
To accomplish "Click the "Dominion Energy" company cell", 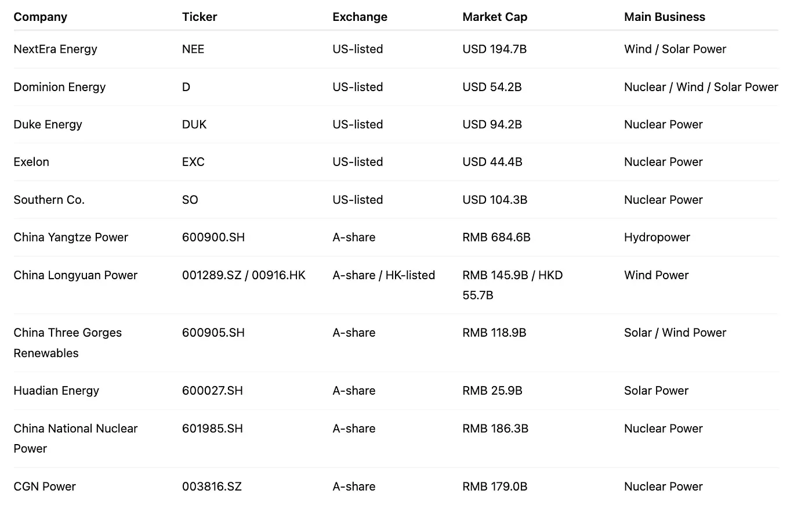I will point(60,87).
